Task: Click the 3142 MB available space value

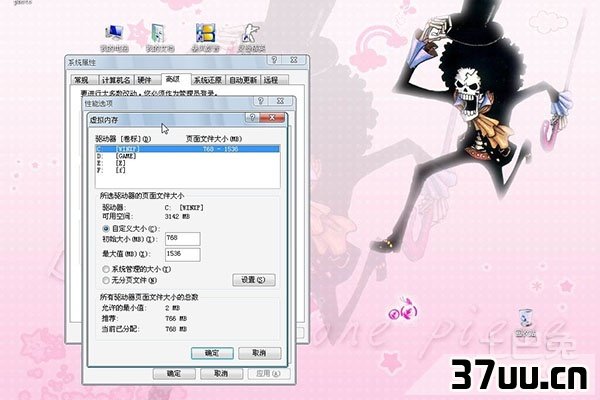Action: click(177, 217)
